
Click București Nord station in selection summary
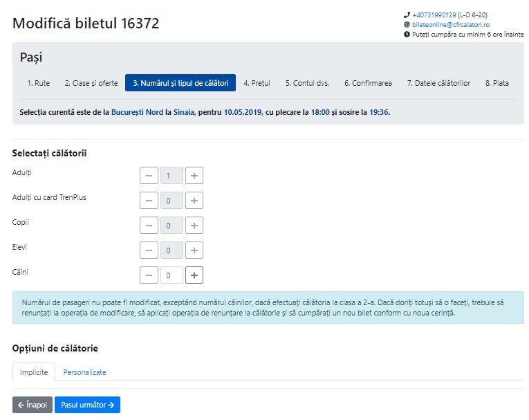(x=138, y=112)
